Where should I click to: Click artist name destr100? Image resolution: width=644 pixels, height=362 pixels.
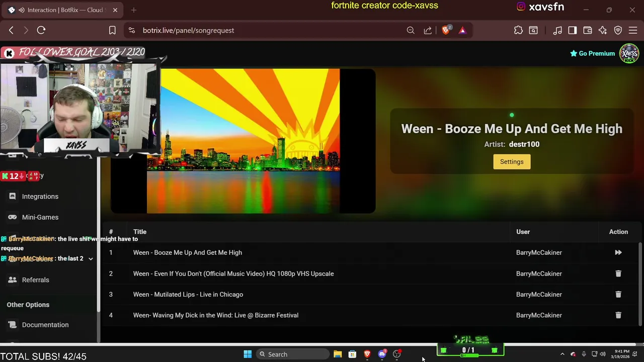(524, 144)
